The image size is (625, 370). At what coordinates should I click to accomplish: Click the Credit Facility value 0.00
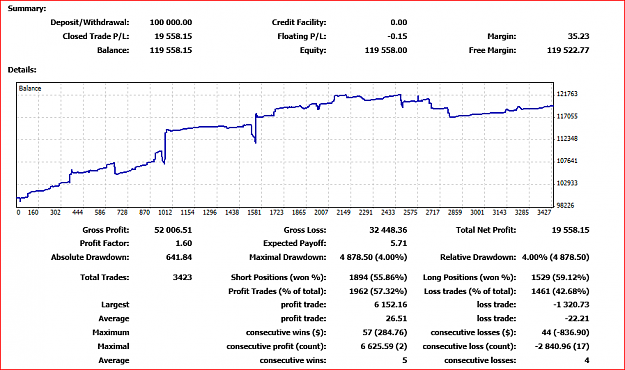(399, 22)
